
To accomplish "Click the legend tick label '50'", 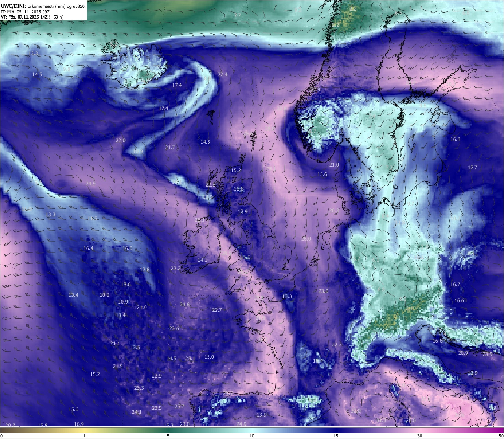I will [501, 436].
